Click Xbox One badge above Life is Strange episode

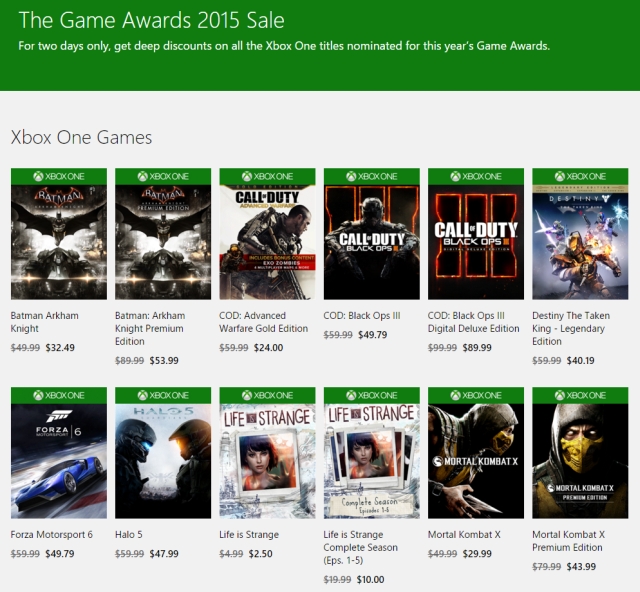point(267,395)
